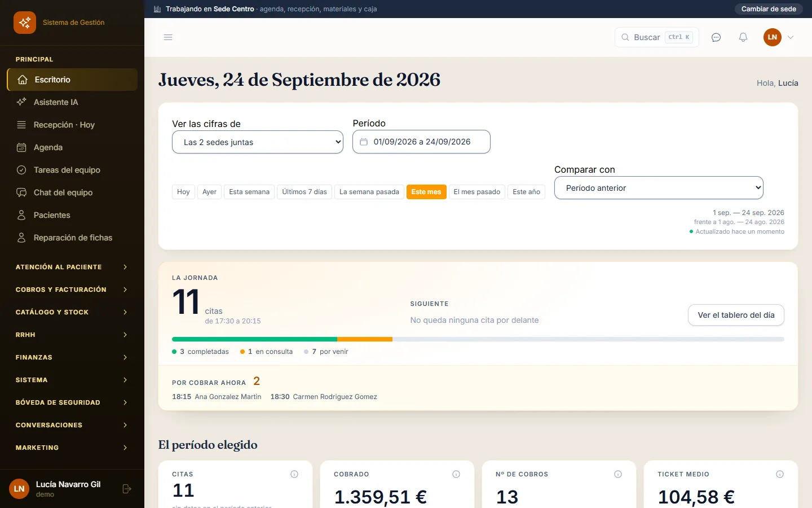Select the 'Ayer' period preset
The height and width of the screenshot is (508, 812).
pyautogui.click(x=209, y=192)
